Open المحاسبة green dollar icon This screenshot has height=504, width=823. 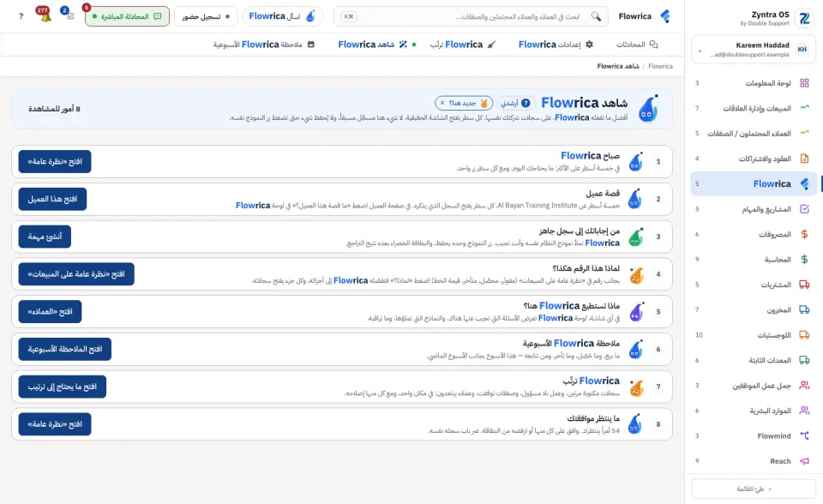tap(804, 260)
